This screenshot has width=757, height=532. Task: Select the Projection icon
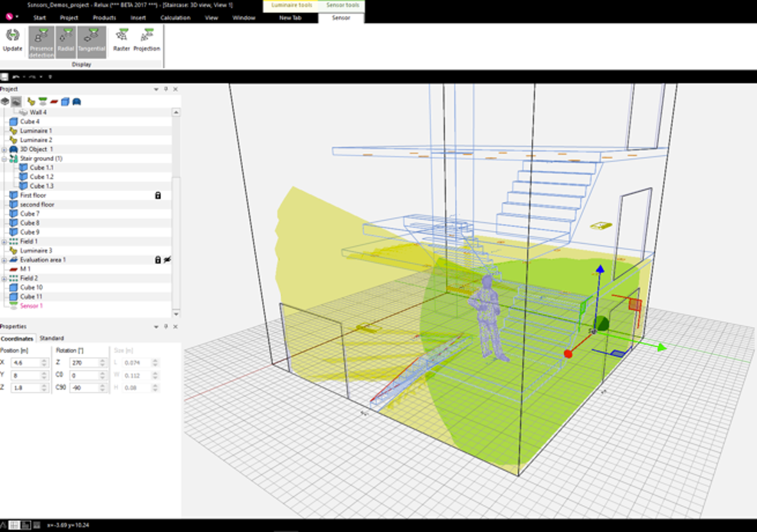[x=147, y=40]
